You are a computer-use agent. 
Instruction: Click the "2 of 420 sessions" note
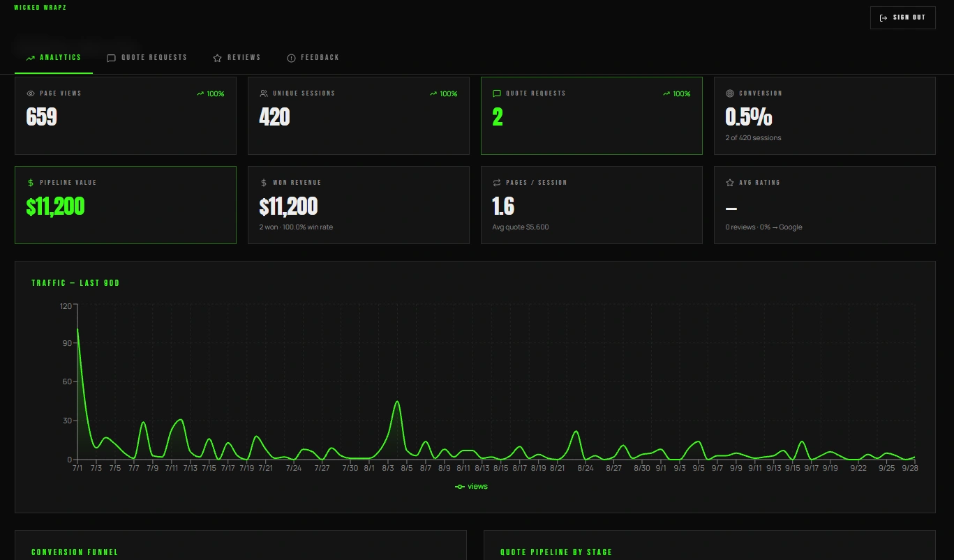[753, 138]
